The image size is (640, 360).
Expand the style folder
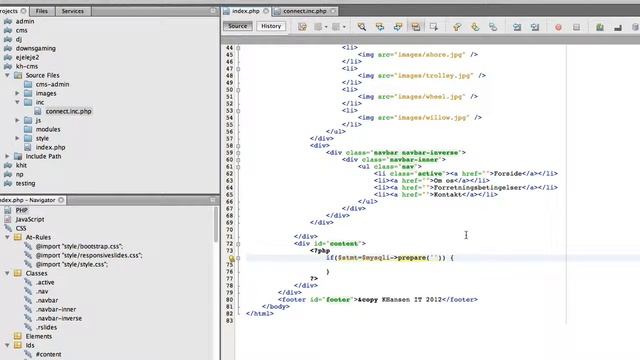[x=17, y=138]
